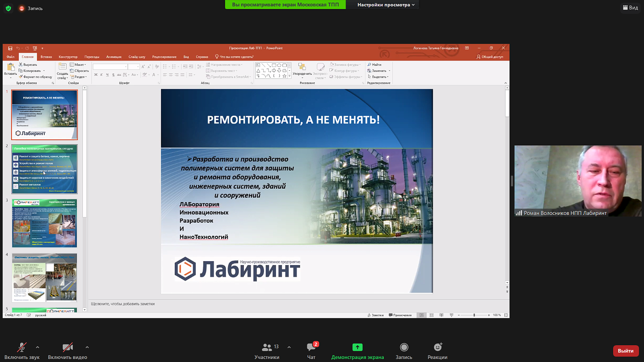Screen dimensions: 644x362
Task: Click the Что вы хотите сделать search box
Action: click(234, 57)
